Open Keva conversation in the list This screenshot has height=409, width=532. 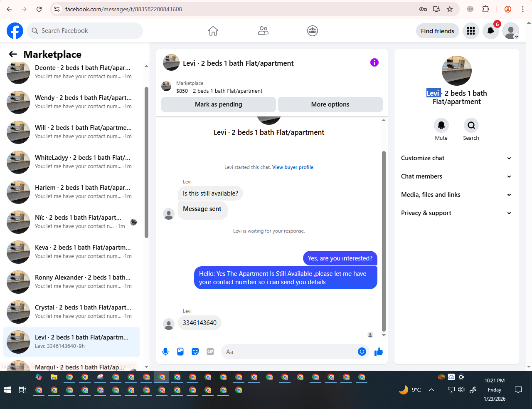(71, 252)
